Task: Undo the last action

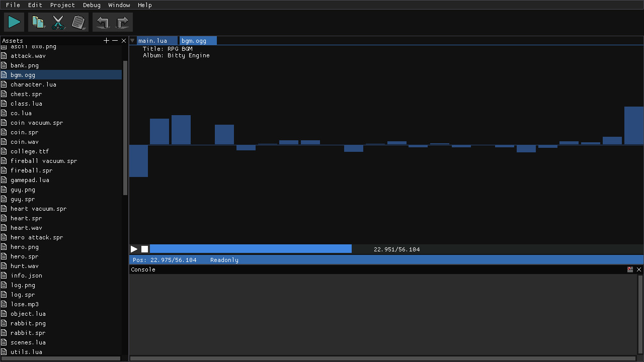Action: click(103, 22)
